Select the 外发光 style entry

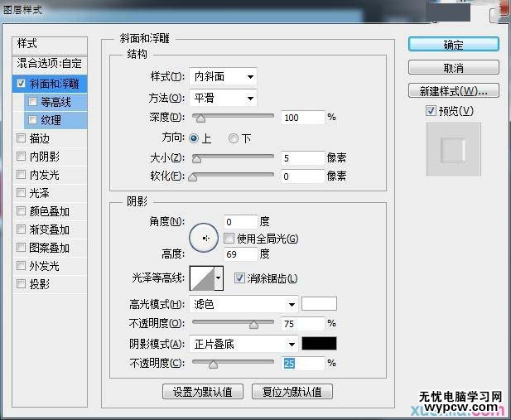coord(45,266)
